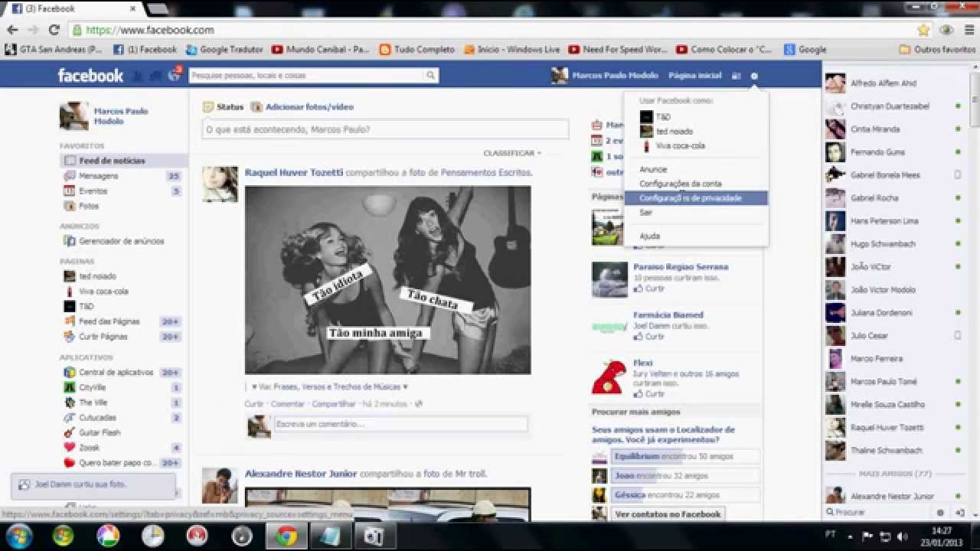The width and height of the screenshot is (980, 551).
Task: Click Compartilhar under Raquel's post
Action: pos(334,403)
